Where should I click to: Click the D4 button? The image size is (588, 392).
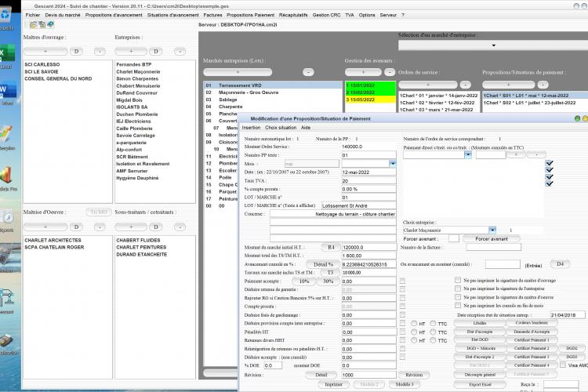(560, 264)
